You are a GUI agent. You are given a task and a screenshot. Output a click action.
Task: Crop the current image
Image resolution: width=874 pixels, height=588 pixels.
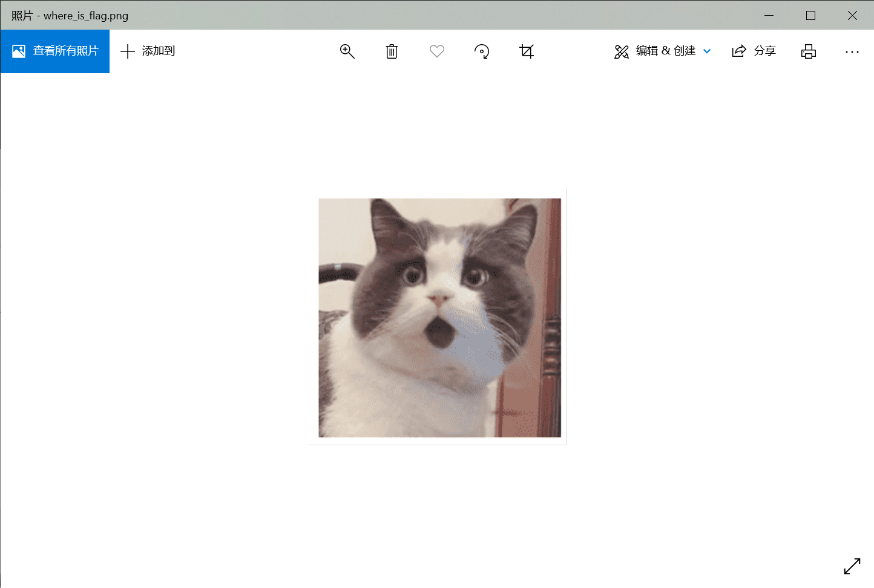[527, 51]
